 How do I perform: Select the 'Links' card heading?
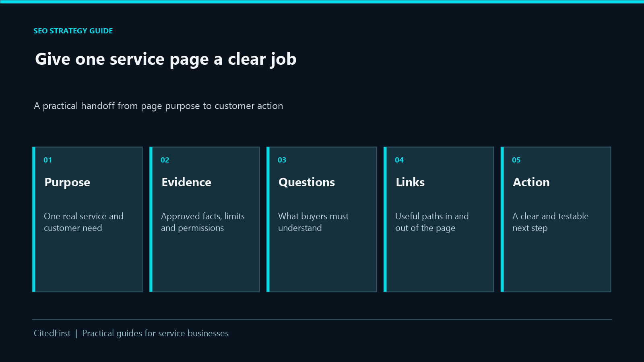click(410, 182)
